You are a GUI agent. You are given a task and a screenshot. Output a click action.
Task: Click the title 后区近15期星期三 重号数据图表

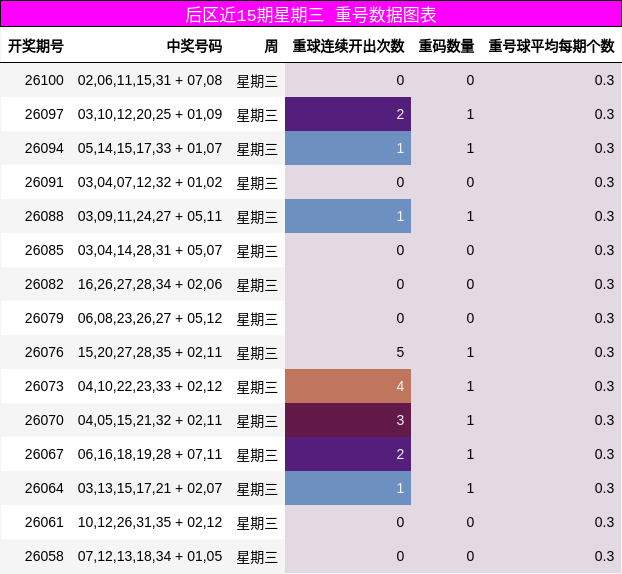click(x=311, y=15)
